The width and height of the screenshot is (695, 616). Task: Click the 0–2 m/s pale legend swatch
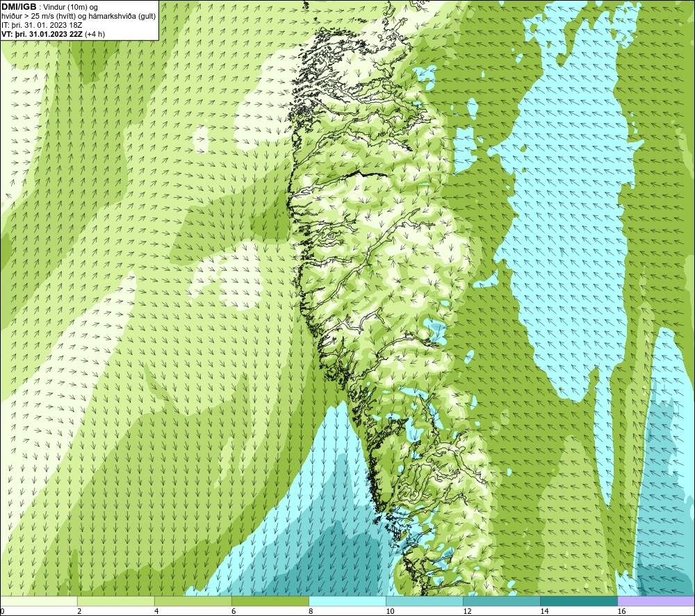tap(39, 601)
